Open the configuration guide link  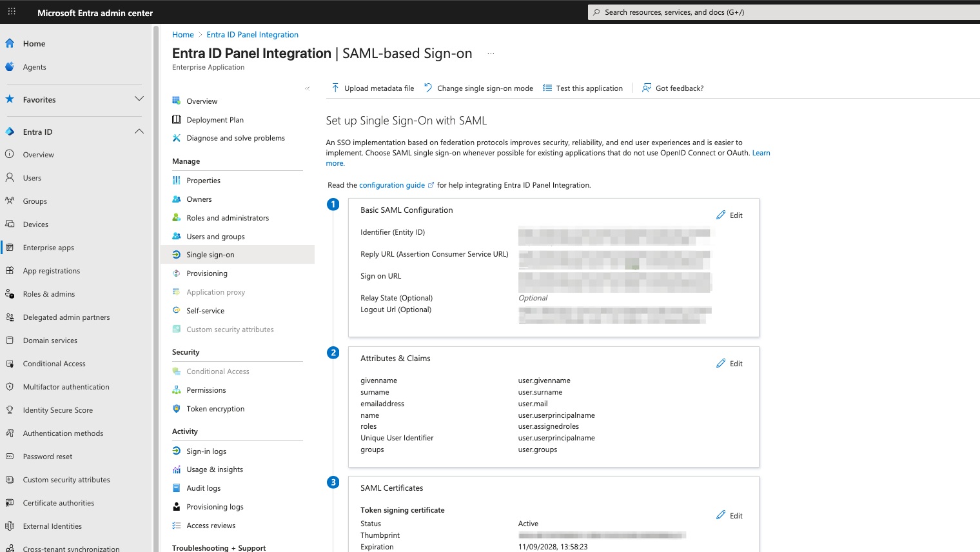392,185
